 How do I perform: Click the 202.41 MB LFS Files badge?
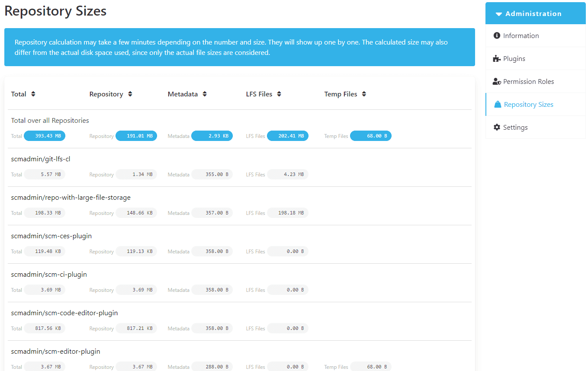tap(287, 136)
